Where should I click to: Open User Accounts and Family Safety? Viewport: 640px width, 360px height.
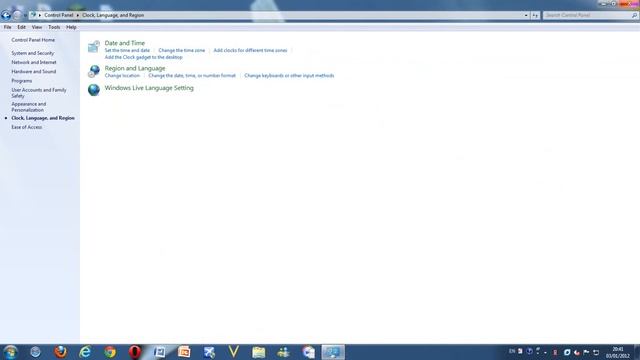39,93
